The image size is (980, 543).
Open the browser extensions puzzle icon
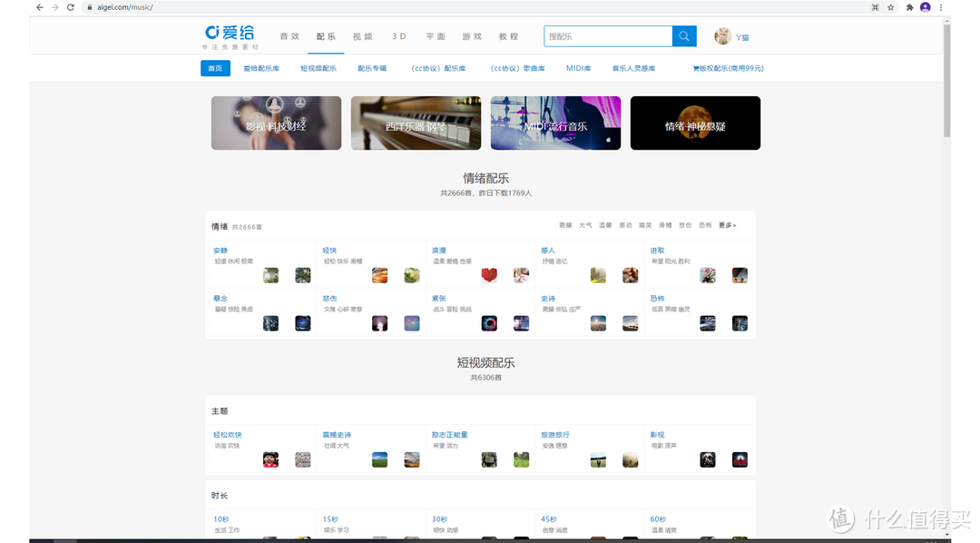[x=909, y=7]
